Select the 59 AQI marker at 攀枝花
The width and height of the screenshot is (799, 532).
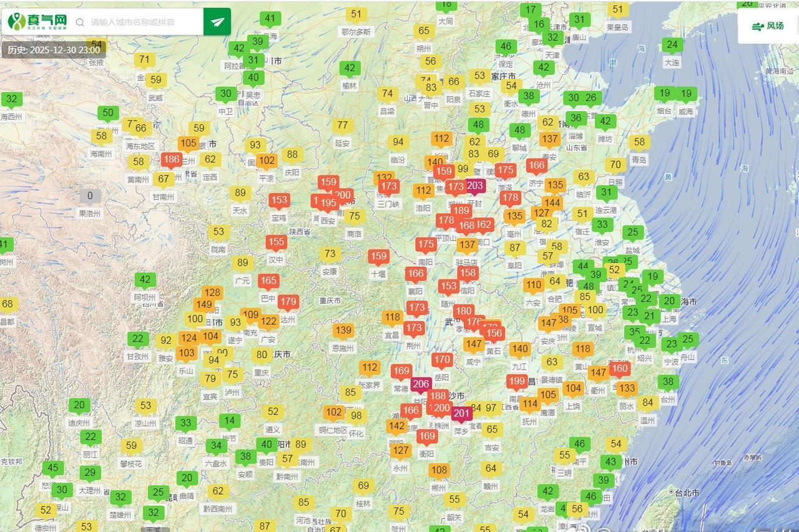click(131, 446)
